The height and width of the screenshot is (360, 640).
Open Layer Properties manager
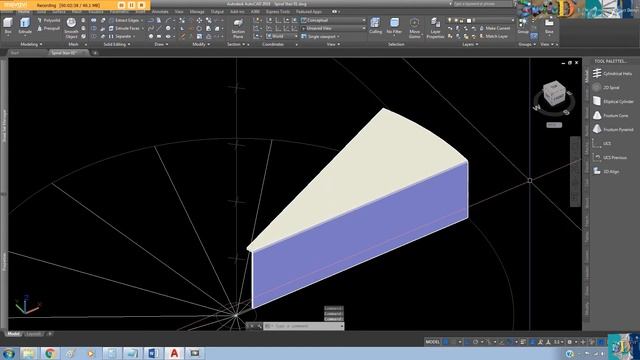point(435,28)
